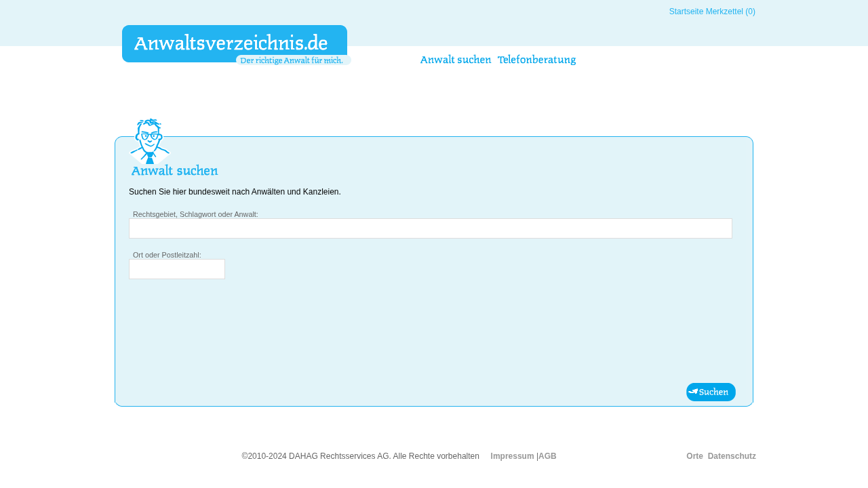Open the Startseite link
Image resolution: width=868 pixels, height=488 pixels.
pos(686,12)
